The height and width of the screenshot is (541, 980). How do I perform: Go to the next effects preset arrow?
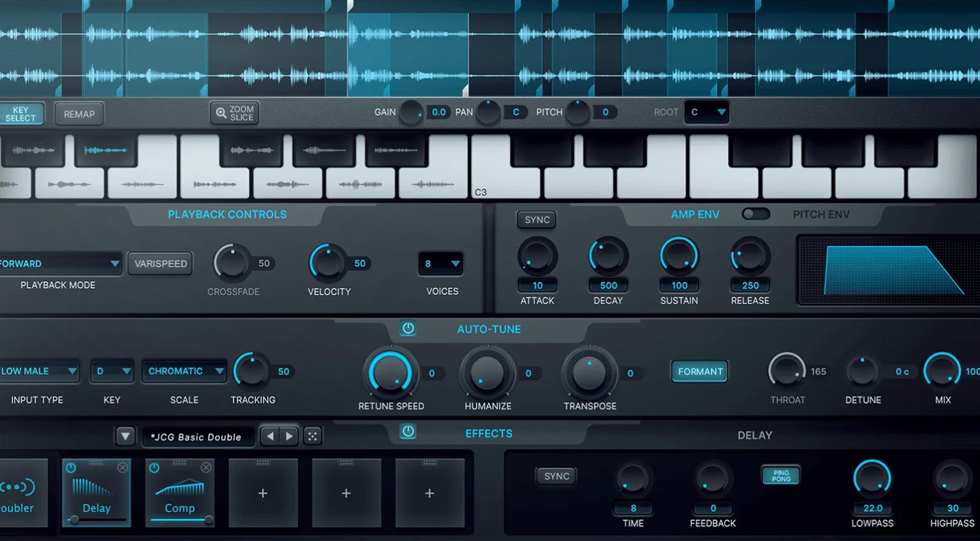point(290,436)
